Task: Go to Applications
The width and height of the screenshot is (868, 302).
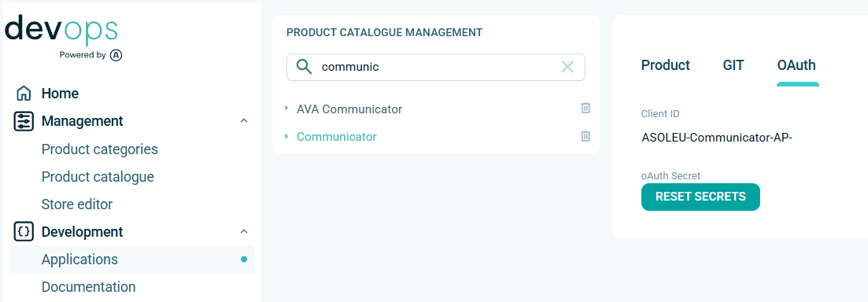Action: pos(131,260)
